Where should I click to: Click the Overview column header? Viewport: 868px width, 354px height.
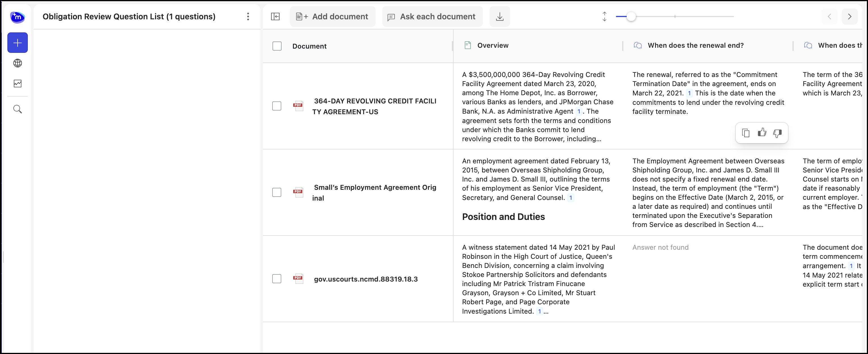(x=493, y=45)
